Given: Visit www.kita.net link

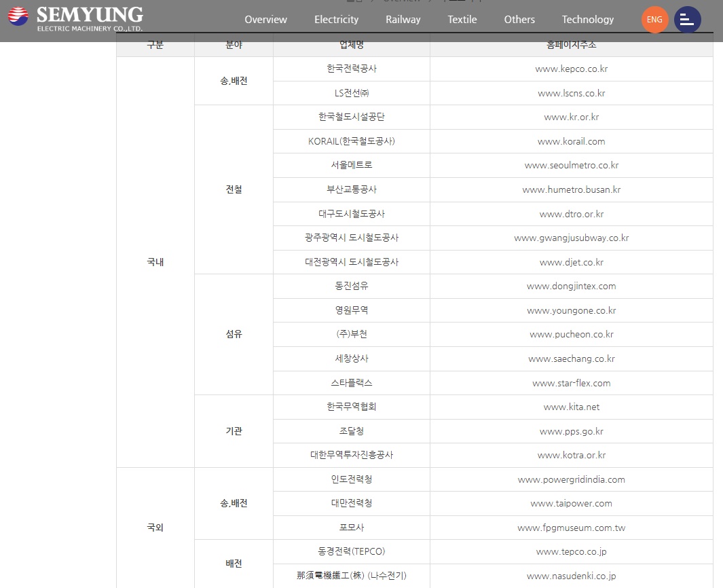Looking at the screenshot, I should pos(572,407).
